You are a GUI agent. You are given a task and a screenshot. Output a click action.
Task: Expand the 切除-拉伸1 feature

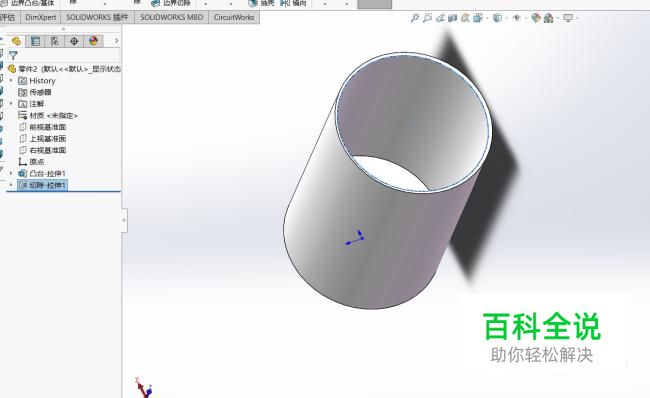pyautogui.click(x=11, y=185)
